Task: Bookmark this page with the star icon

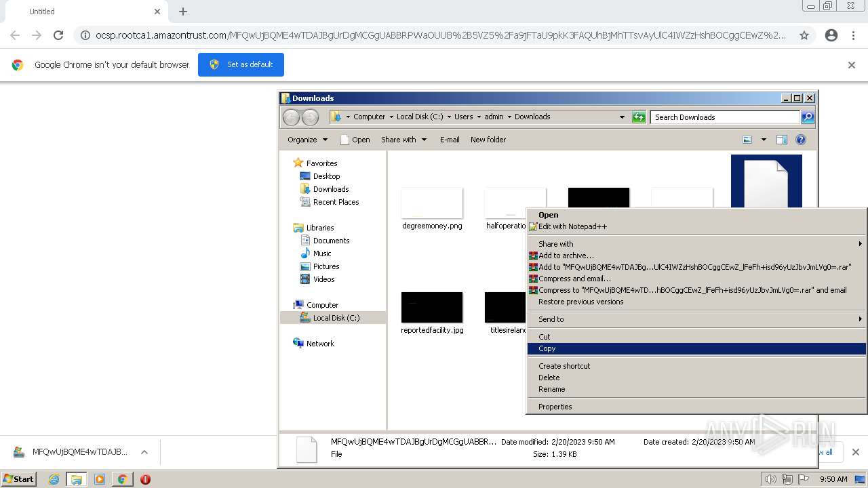Action: click(x=804, y=35)
